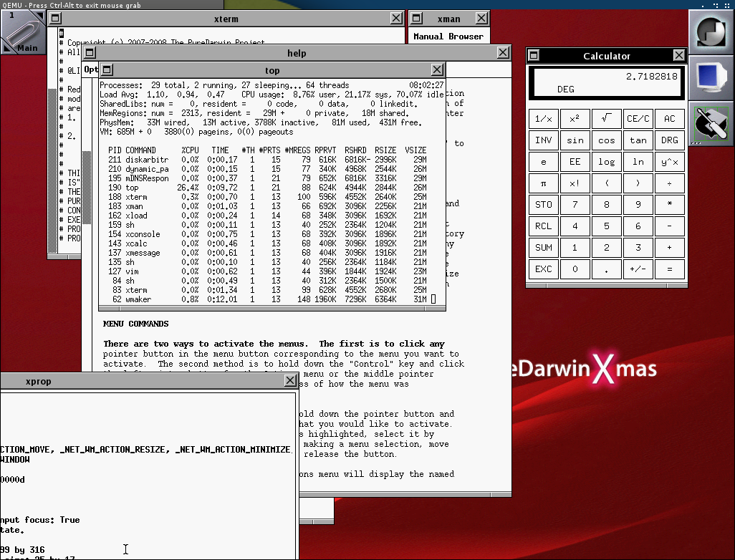Toggle the INV inverse function key
Screen dimensions: 735x560
coord(543,140)
